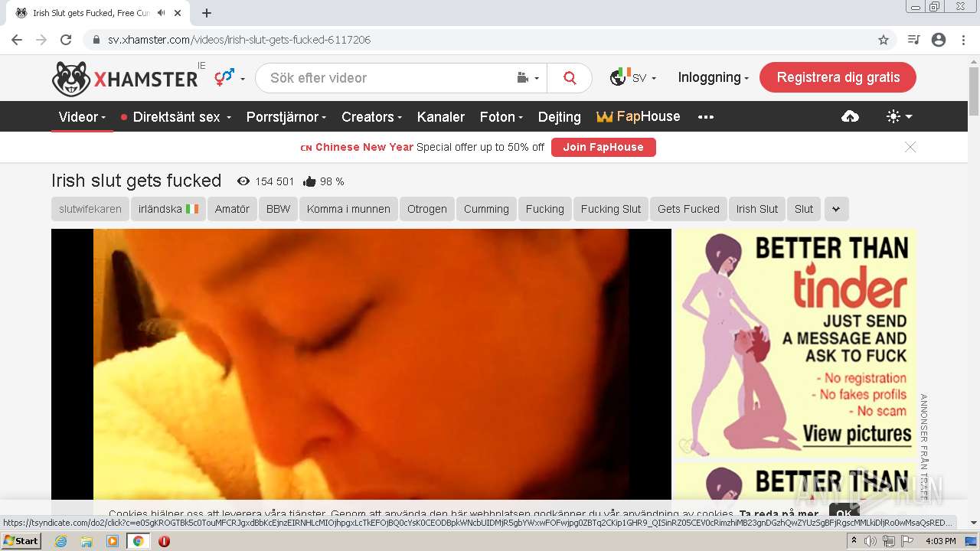This screenshot has height=551, width=980.
Task: Open the media control icon in Chrome toolbar
Action: (913, 40)
